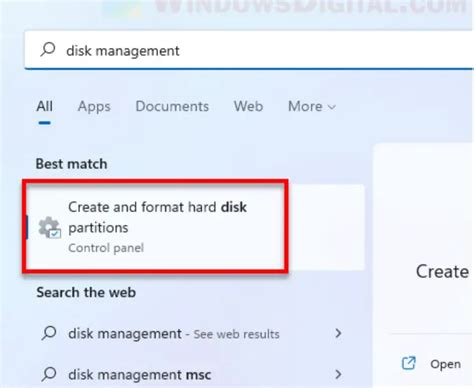Open the More dropdown filter
The height and width of the screenshot is (388, 474).
[312, 106]
